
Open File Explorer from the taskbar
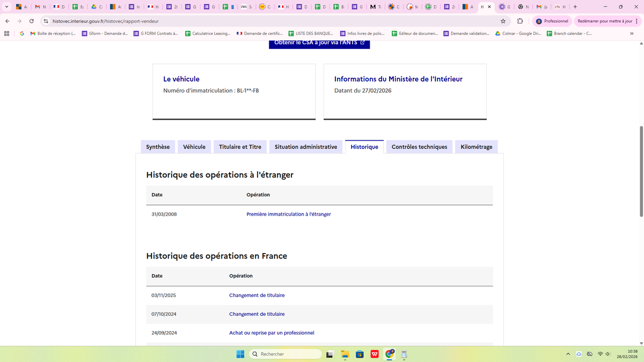point(345,354)
